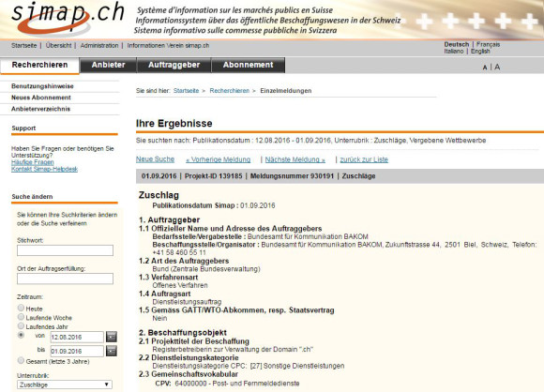The image size is (544, 392).
Task: Click the Registerbetreiberin project title text
Action: point(233,350)
